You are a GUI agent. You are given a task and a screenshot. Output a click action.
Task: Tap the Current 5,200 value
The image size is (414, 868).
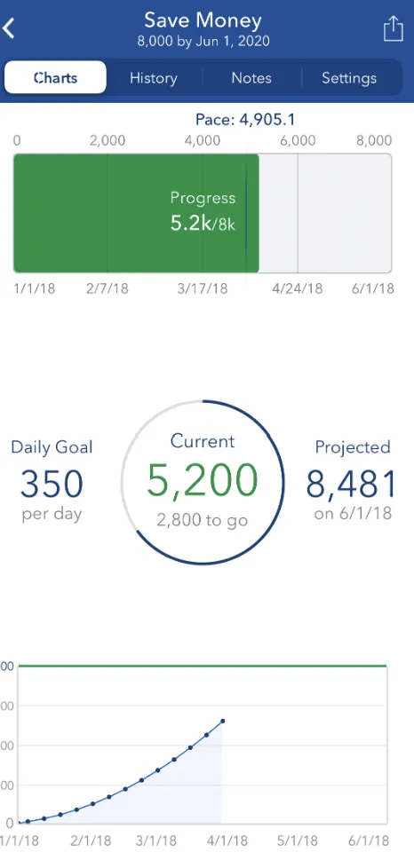203,481
